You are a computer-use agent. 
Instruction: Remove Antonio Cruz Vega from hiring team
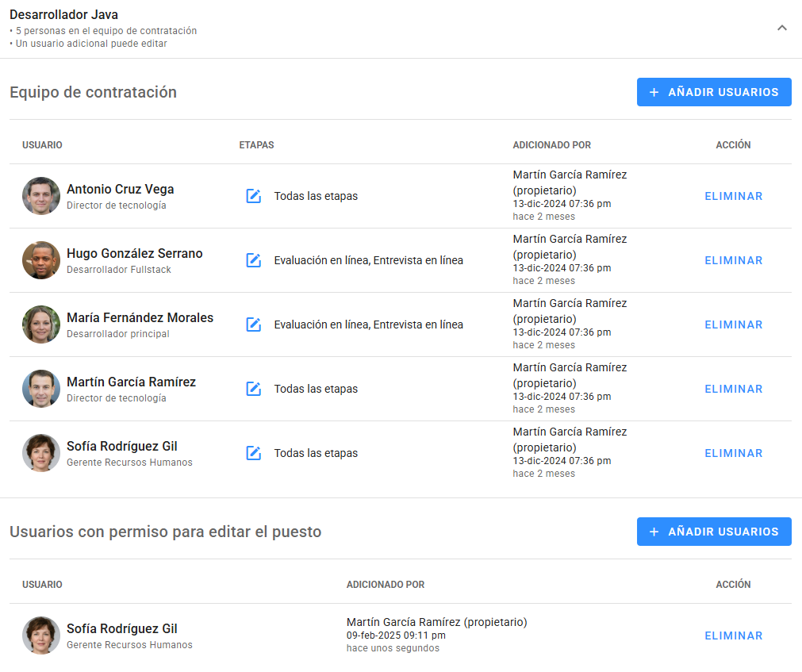tap(733, 196)
